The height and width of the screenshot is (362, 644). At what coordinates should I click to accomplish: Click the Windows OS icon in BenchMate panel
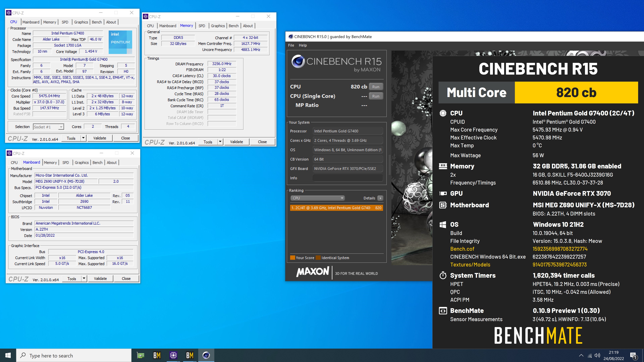pyautogui.click(x=443, y=224)
